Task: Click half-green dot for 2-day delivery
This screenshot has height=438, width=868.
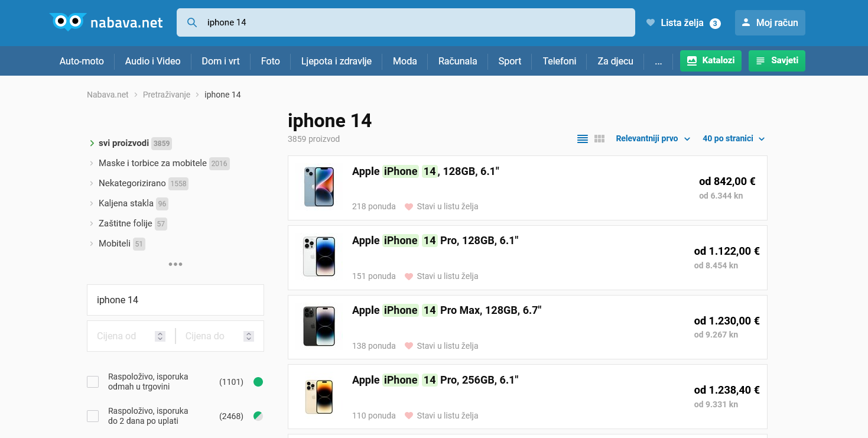Action: coord(258,416)
